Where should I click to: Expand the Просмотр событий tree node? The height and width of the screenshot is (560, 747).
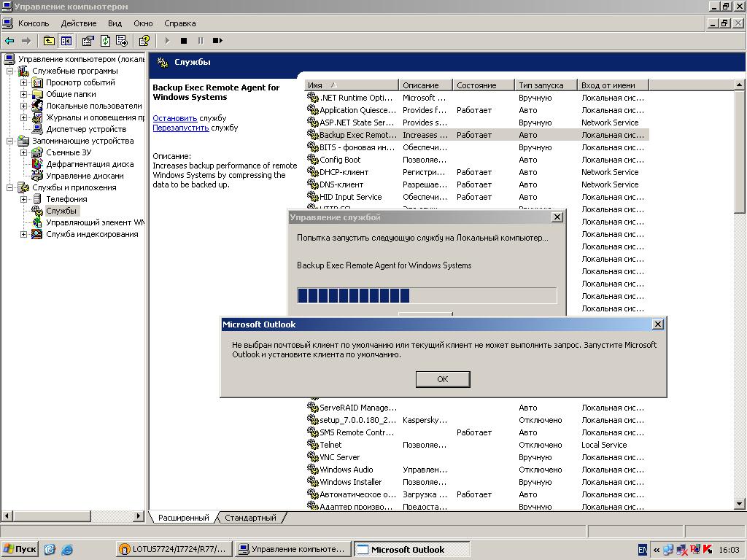click(x=23, y=82)
